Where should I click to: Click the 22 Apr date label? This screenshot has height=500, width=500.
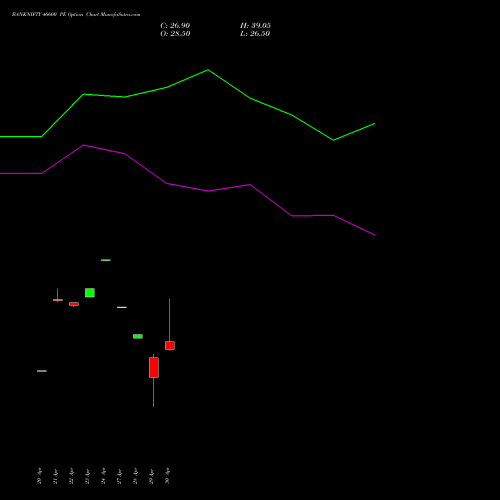click(71, 476)
